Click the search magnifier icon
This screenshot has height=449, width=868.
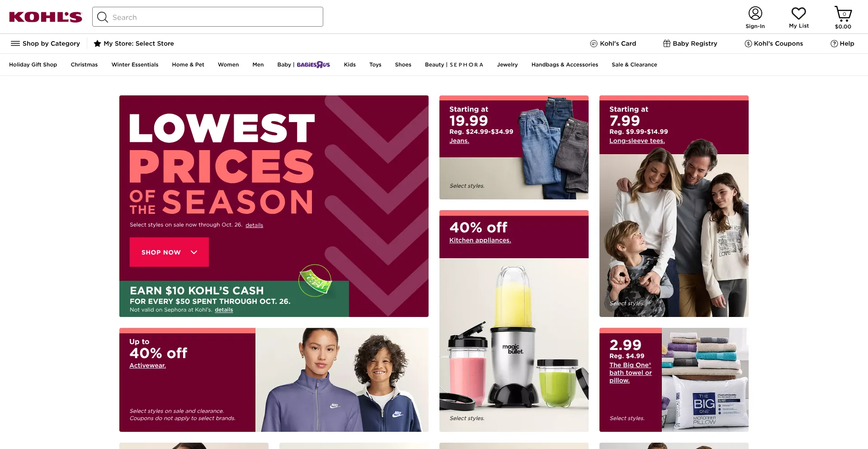point(103,17)
